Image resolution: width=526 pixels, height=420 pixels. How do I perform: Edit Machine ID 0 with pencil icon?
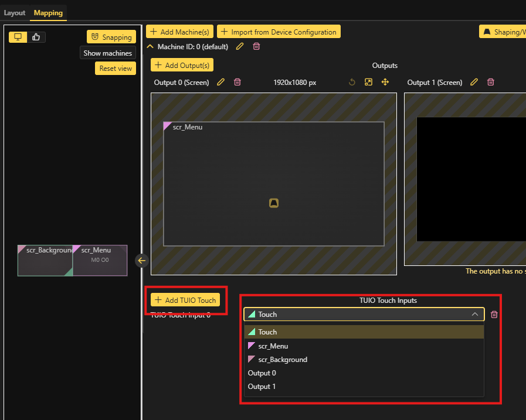tap(239, 47)
